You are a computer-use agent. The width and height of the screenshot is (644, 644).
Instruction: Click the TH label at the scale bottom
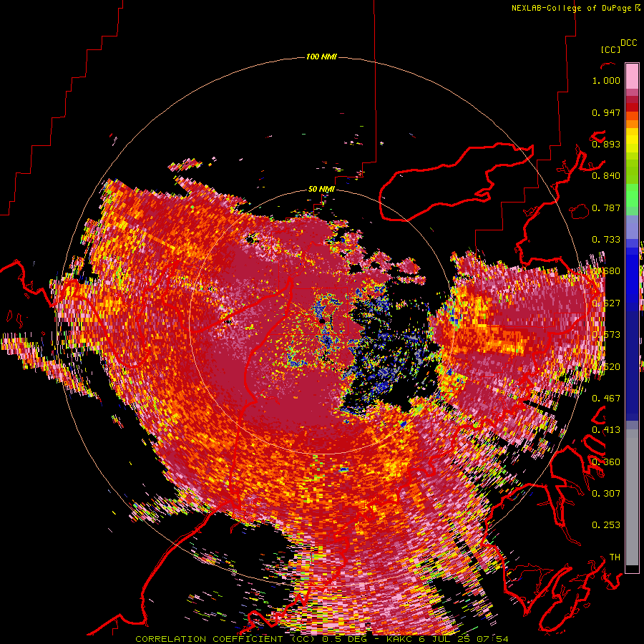point(615,557)
